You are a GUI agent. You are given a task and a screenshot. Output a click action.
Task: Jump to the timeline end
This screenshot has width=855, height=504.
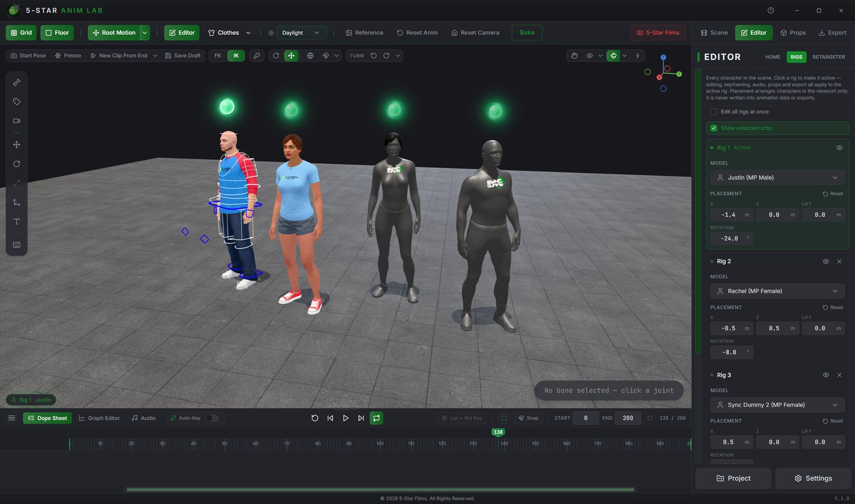click(361, 418)
